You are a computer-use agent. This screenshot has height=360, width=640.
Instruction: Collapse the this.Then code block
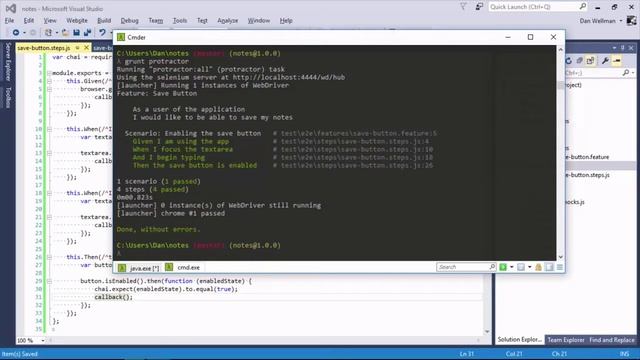tap(49, 257)
